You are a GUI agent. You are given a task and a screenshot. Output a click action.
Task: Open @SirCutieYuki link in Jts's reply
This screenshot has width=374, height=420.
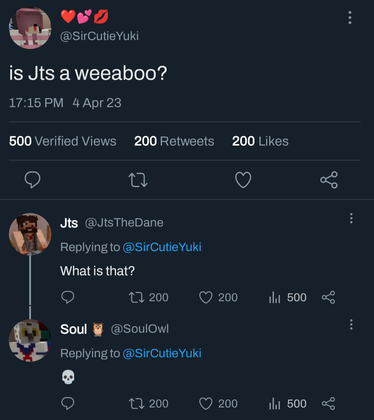click(162, 247)
